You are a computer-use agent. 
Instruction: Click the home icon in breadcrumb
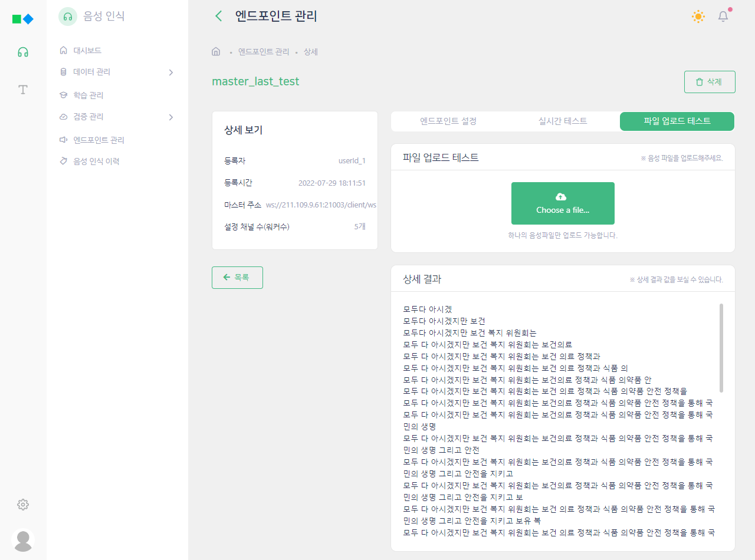tap(216, 52)
